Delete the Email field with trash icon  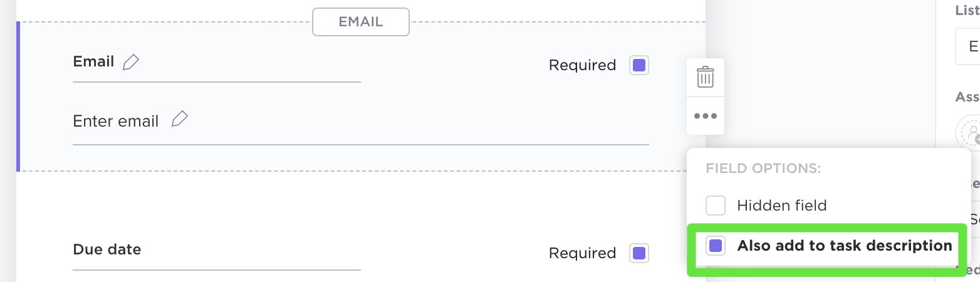point(706,77)
